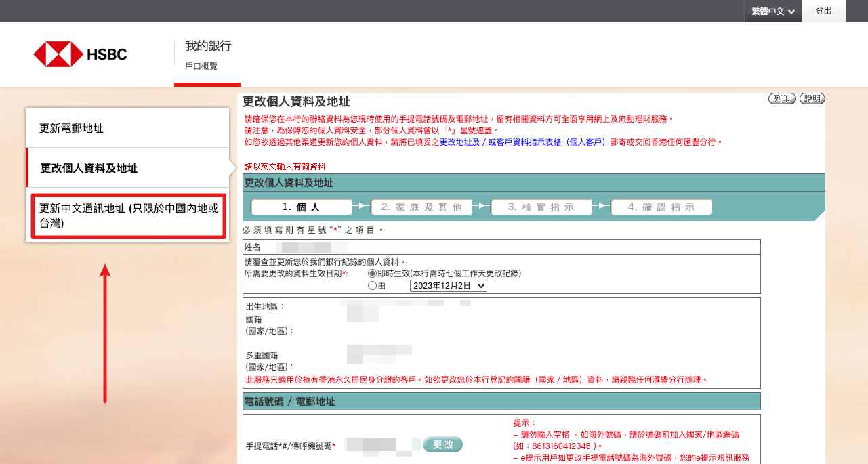Open 更新中文通訊地址 sidebar item

(x=128, y=216)
